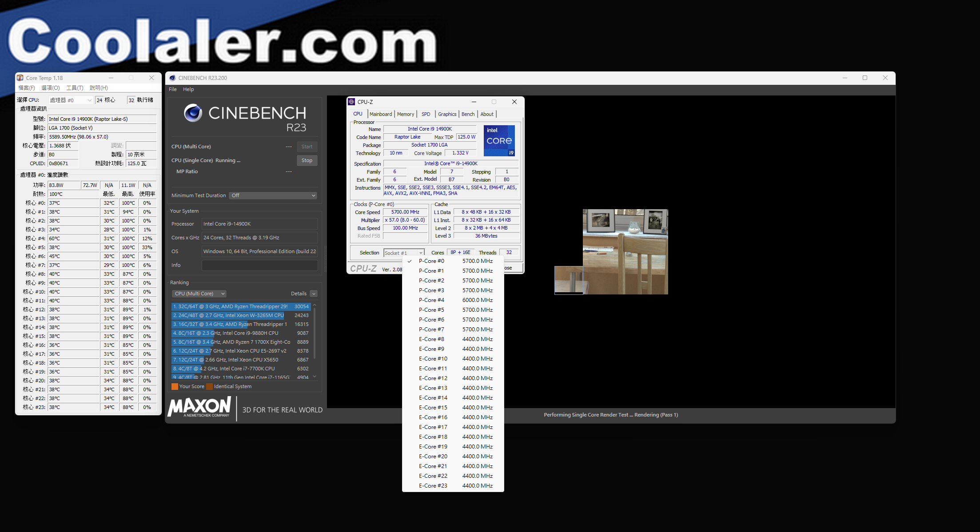
Task: Click the rendering status bar text
Action: 611,415
